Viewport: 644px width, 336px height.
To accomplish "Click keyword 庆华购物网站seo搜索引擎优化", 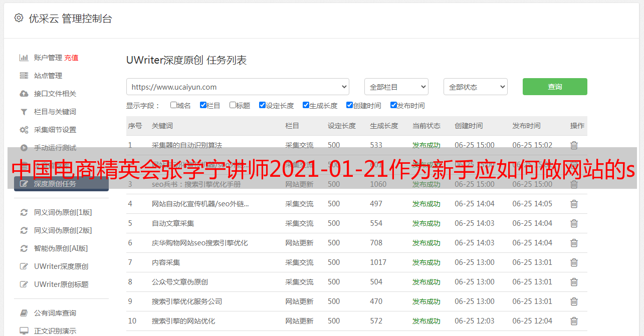I will coord(200,243).
